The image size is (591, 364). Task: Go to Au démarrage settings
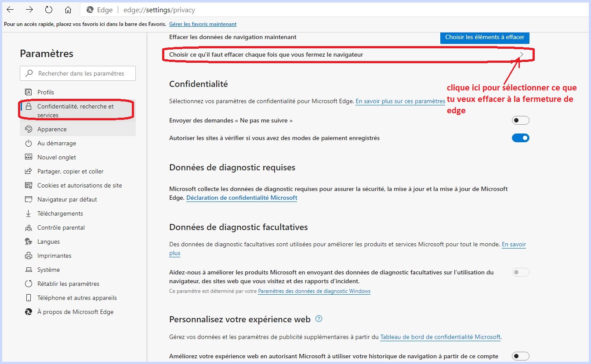(78, 143)
